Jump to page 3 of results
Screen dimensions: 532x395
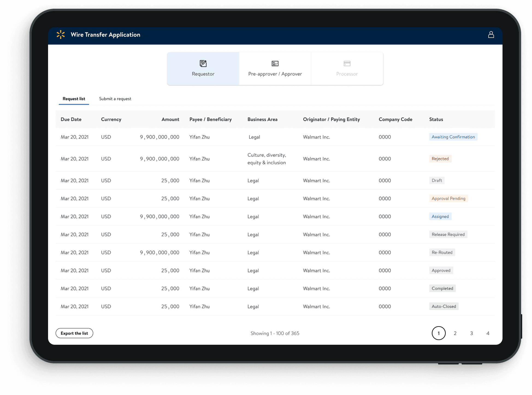(471, 333)
